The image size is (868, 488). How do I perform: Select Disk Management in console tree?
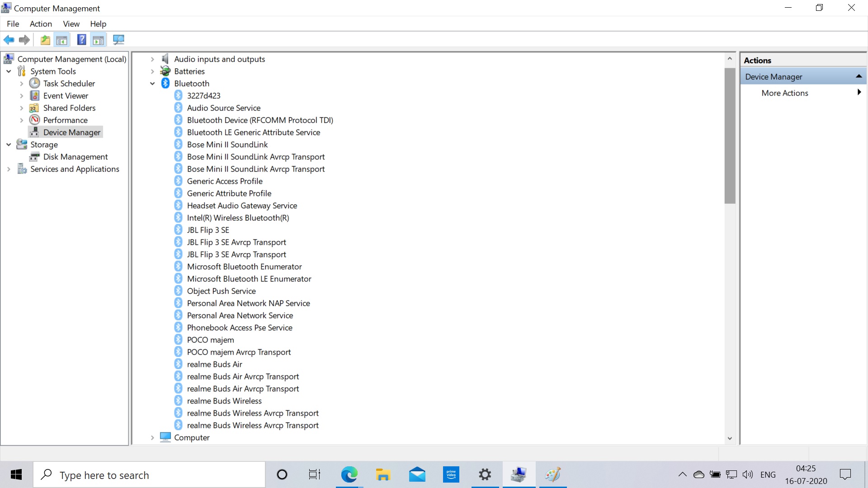tap(75, 156)
